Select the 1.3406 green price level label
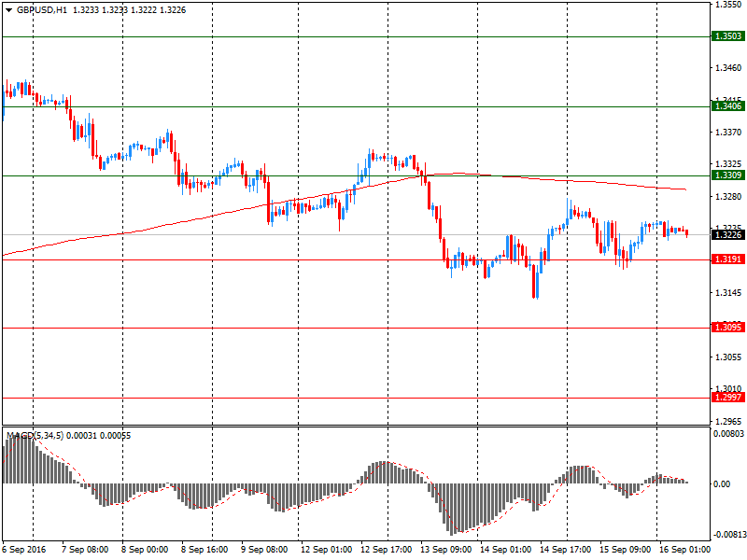The width and height of the screenshot is (747, 560). tap(728, 106)
